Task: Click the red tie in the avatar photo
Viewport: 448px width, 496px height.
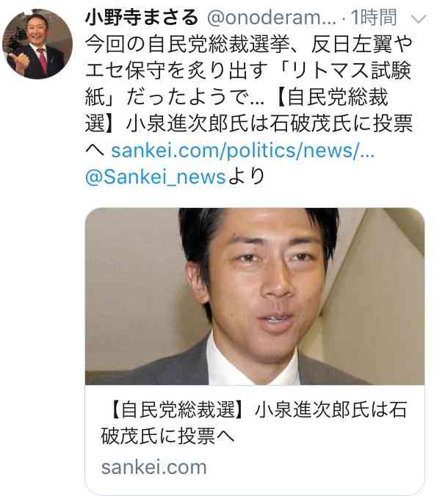Action: coord(43,59)
